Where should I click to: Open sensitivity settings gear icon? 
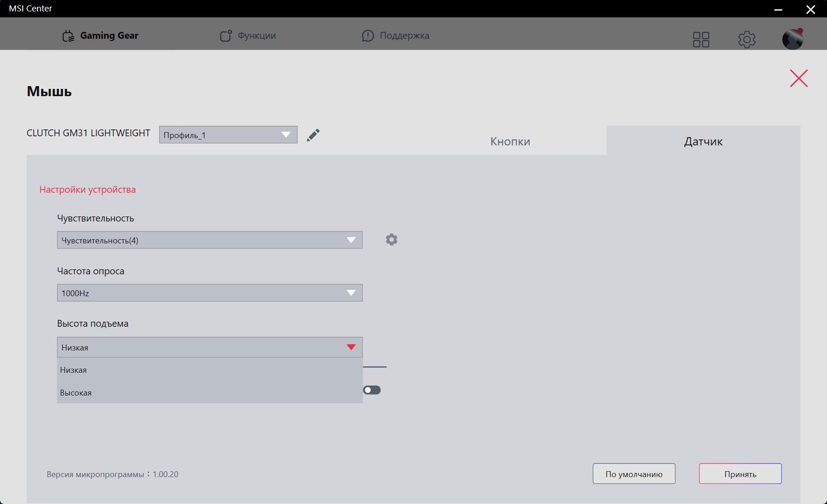[x=391, y=240]
